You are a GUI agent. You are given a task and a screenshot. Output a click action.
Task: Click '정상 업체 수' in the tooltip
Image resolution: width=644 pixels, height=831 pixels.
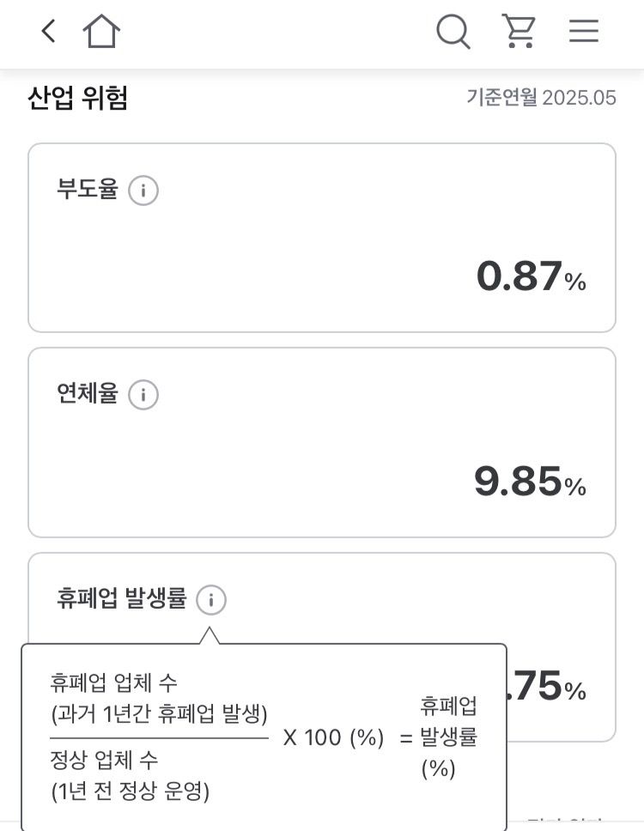point(104,761)
